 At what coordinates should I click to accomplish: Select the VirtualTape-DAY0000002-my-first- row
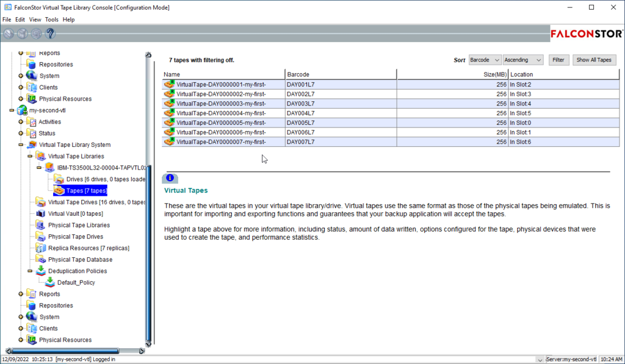[x=391, y=94]
